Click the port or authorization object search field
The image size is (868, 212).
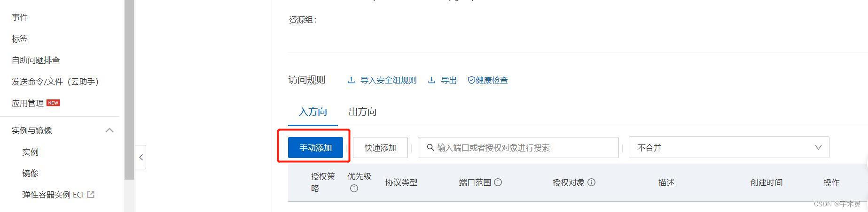[x=518, y=148]
